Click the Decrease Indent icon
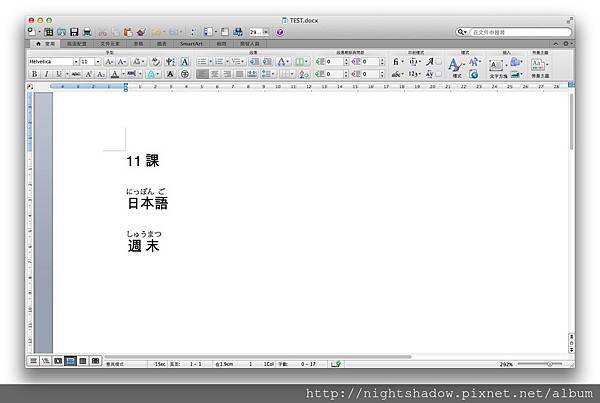 click(x=254, y=62)
